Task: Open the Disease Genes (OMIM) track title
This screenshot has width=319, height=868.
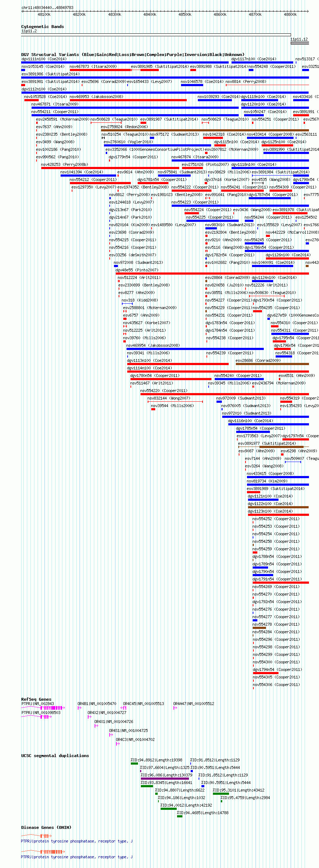Action: (46, 827)
